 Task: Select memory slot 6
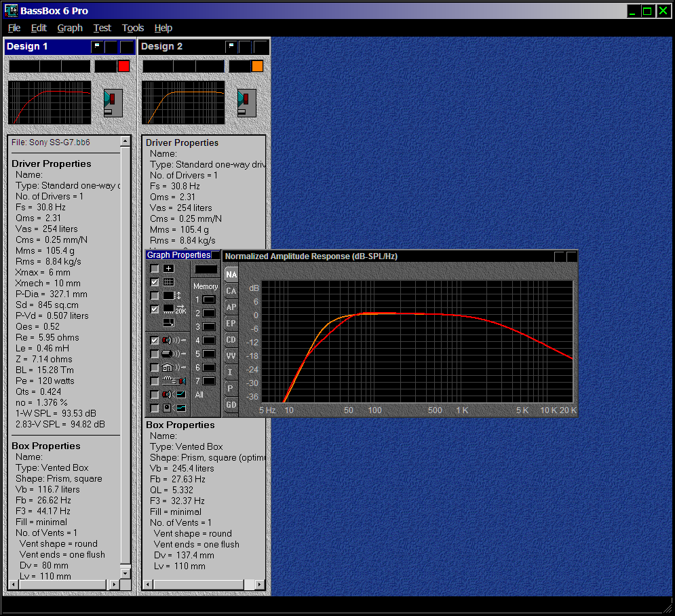coord(209,368)
